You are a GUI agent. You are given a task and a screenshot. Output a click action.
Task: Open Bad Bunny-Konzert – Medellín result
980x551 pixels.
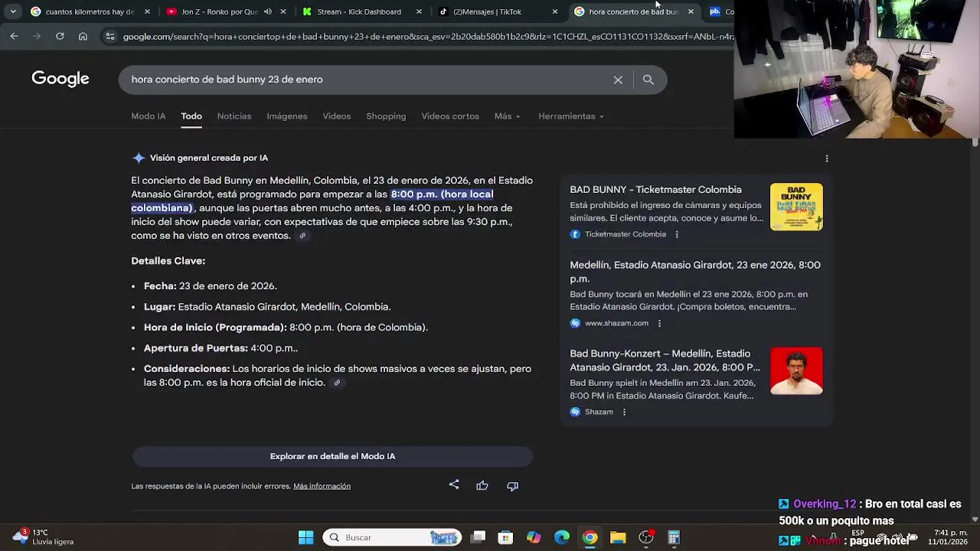[x=665, y=360]
